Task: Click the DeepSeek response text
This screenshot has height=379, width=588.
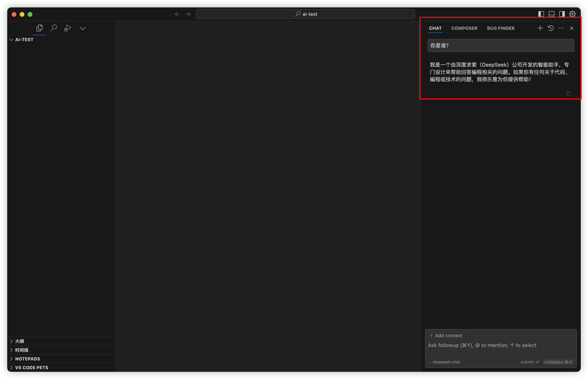Action: (x=500, y=72)
